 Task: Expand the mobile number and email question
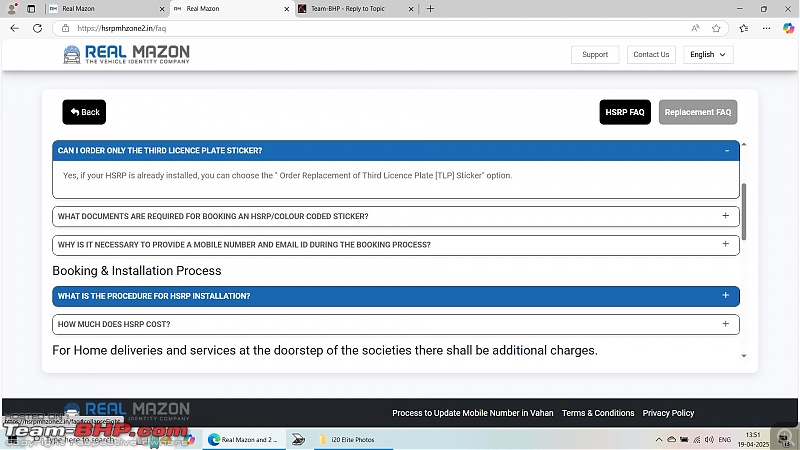coord(395,245)
